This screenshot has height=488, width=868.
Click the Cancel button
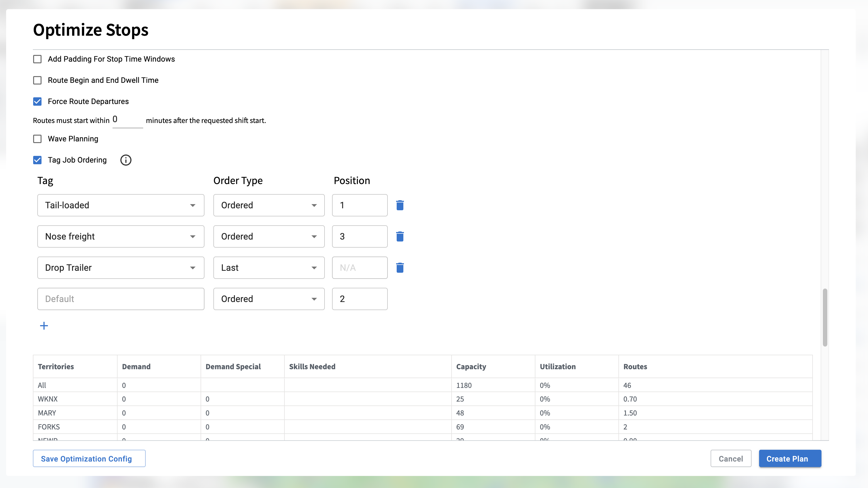[730, 459]
